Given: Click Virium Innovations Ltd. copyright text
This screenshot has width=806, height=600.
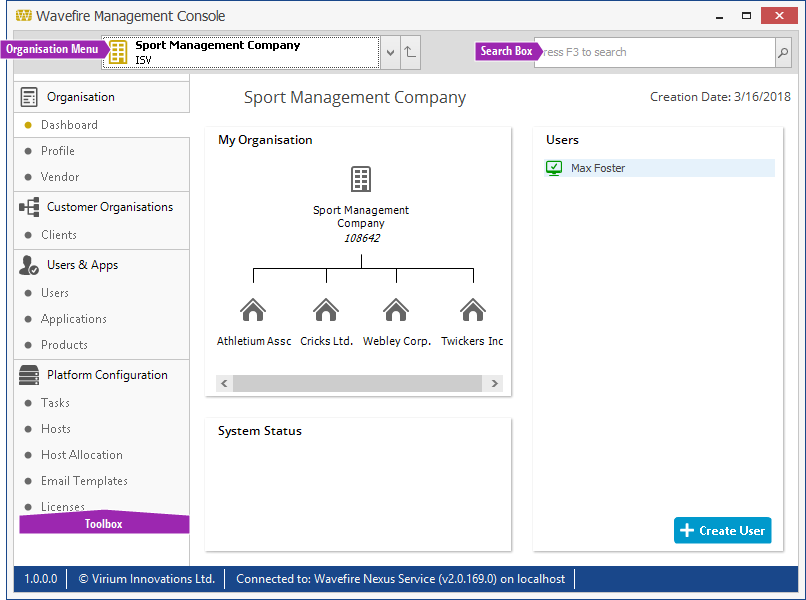Looking at the screenshot, I should (x=146, y=578).
